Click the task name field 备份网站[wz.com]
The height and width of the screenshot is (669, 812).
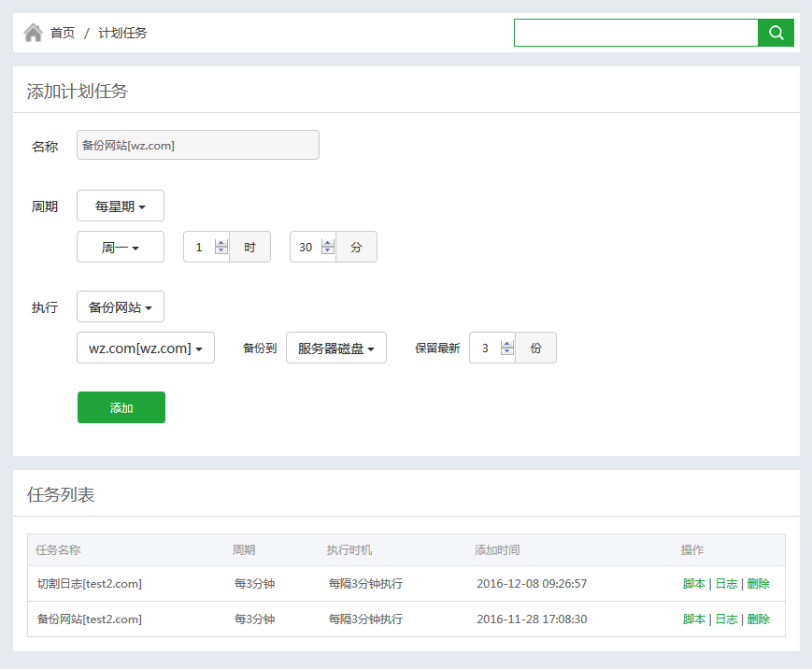[197, 145]
